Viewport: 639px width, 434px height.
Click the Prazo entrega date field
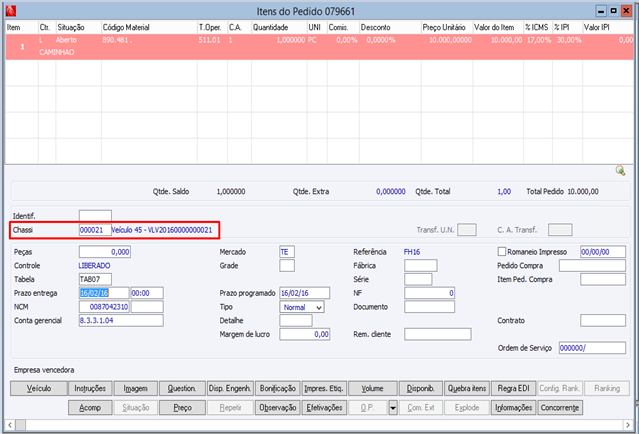(104, 293)
